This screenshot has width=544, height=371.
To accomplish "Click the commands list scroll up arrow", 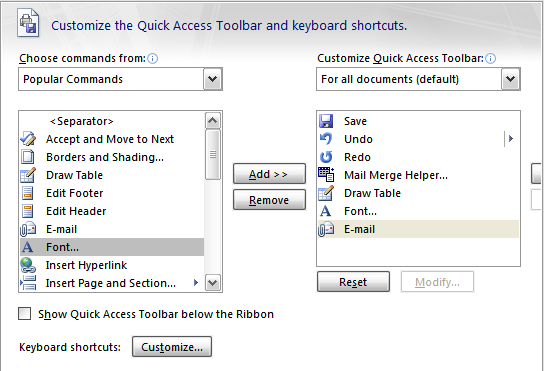I will 213,121.
